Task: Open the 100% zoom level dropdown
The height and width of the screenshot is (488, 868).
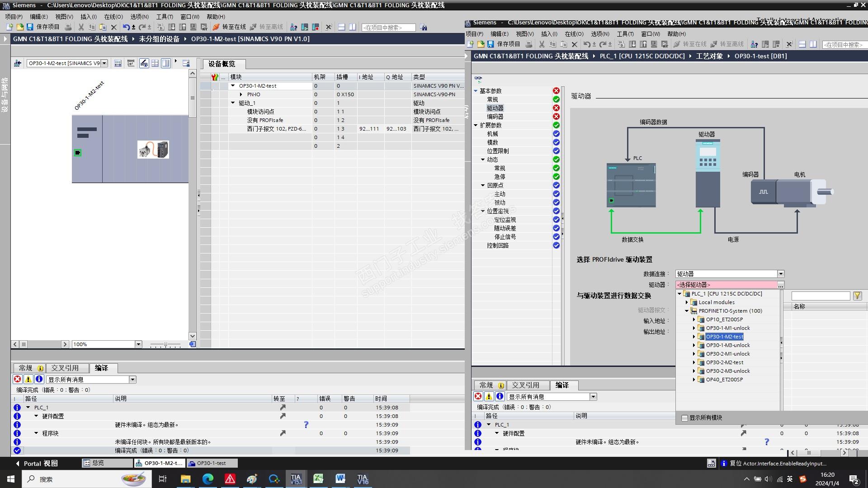Action: 138,344
